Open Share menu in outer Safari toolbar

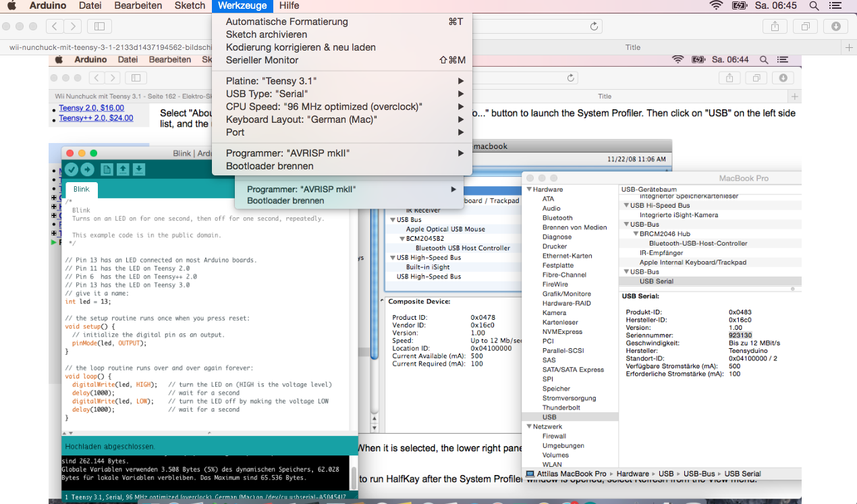(775, 26)
